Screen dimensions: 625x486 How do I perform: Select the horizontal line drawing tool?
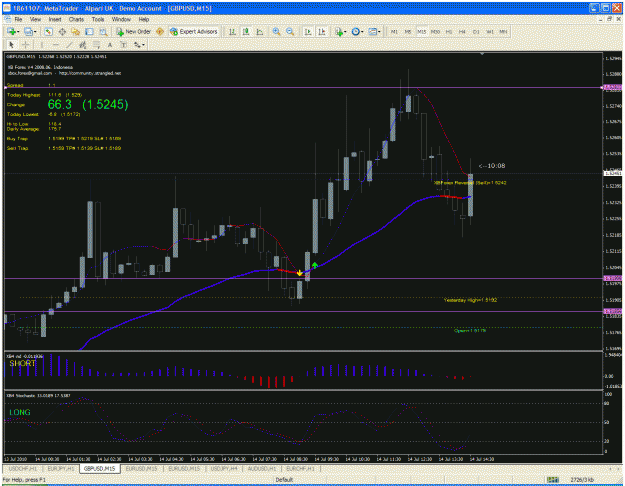[x=55, y=45]
